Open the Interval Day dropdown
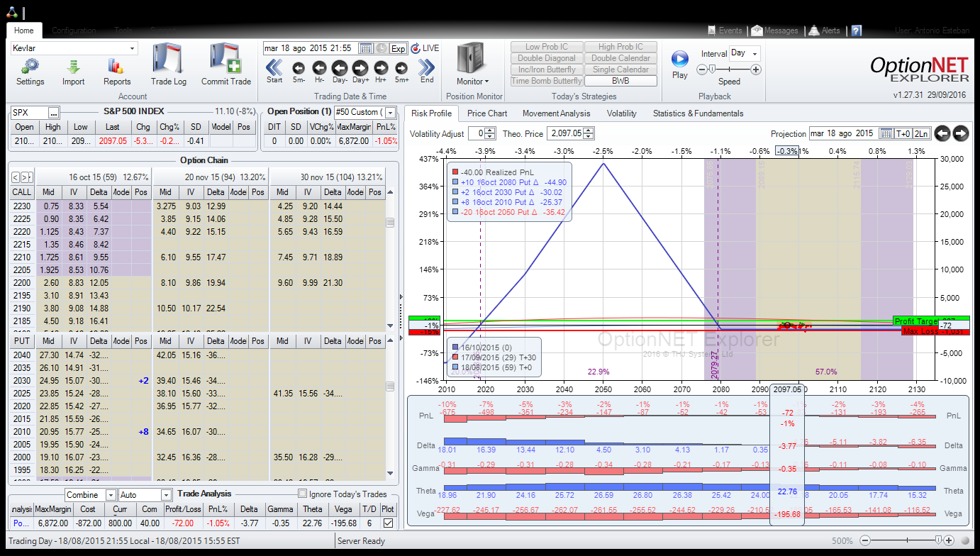 [x=755, y=53]
